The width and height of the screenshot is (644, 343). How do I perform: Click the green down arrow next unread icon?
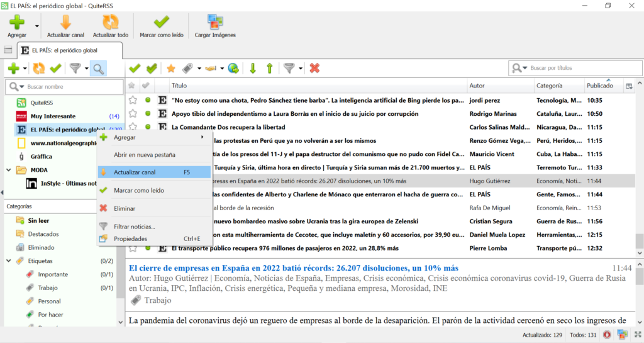tap(253, 68)
